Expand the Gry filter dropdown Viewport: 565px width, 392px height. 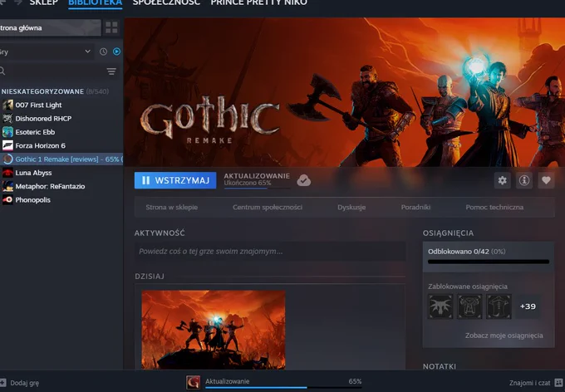[46, 51]
